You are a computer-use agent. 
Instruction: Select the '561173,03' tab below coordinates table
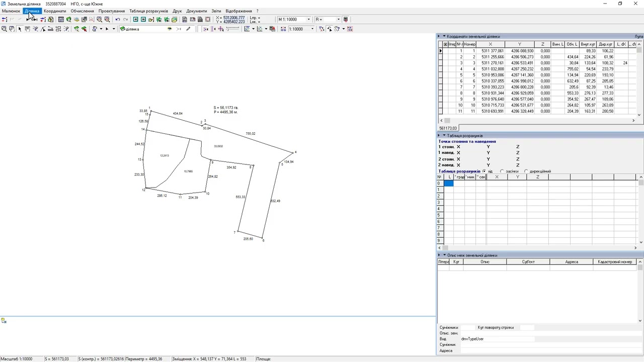click(x=448, y=128)
